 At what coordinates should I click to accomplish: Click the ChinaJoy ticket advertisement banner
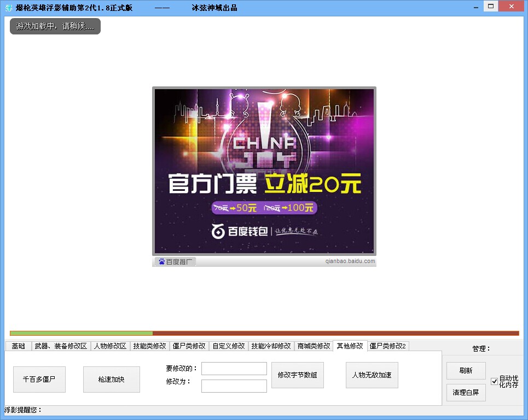264,171
